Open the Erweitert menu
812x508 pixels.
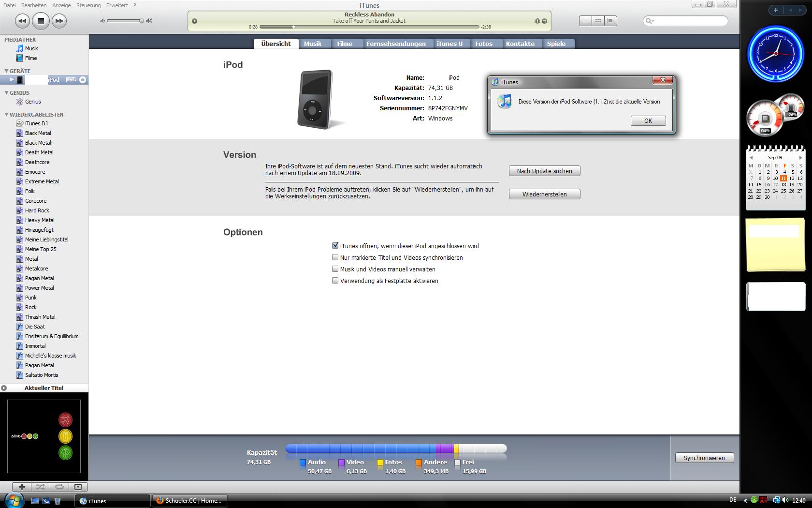tap(117, 5)
